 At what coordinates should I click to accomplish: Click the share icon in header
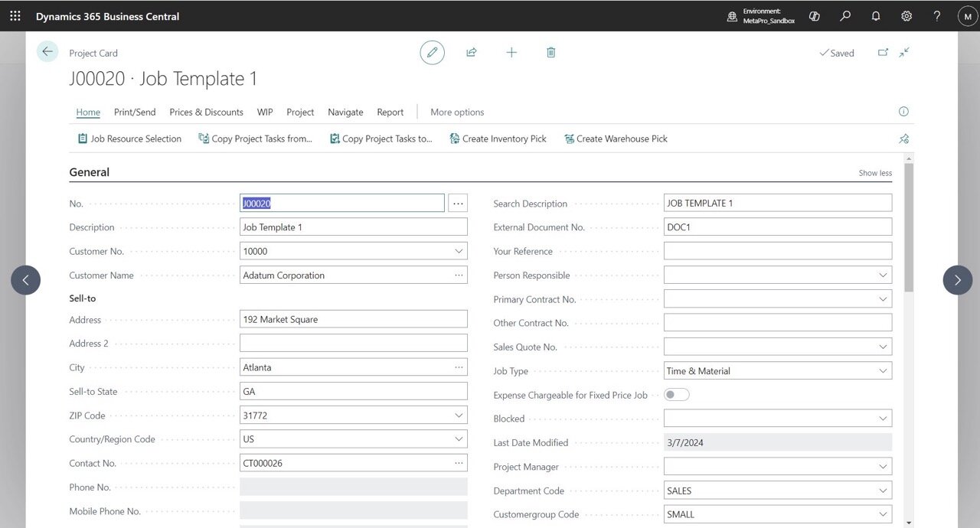472,52
